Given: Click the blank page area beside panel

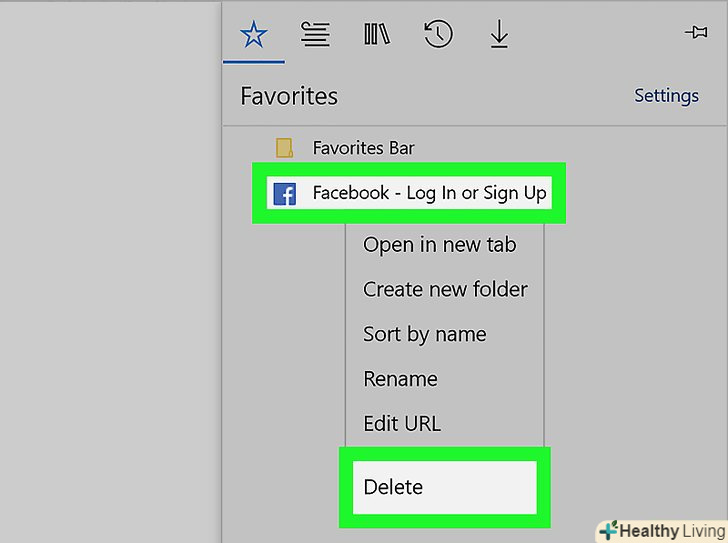Looking at the screenshot, I should pyautogui.click(x=110, y=270).
